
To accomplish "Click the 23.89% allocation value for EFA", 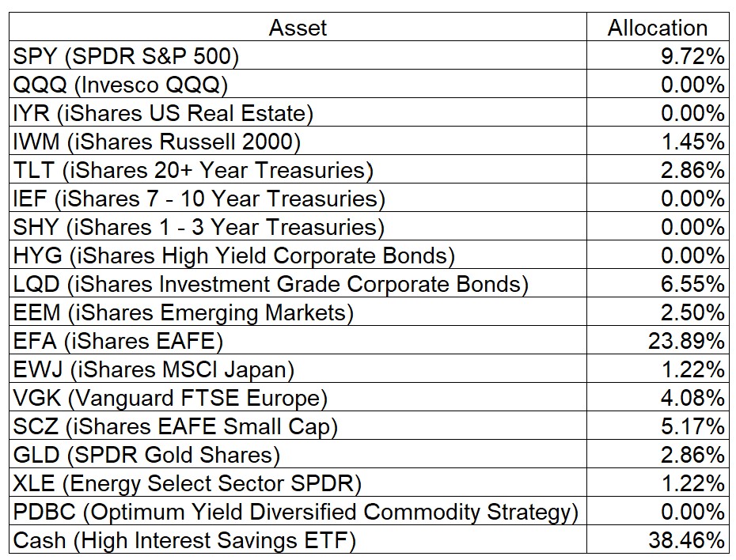I will pos(687,341).
